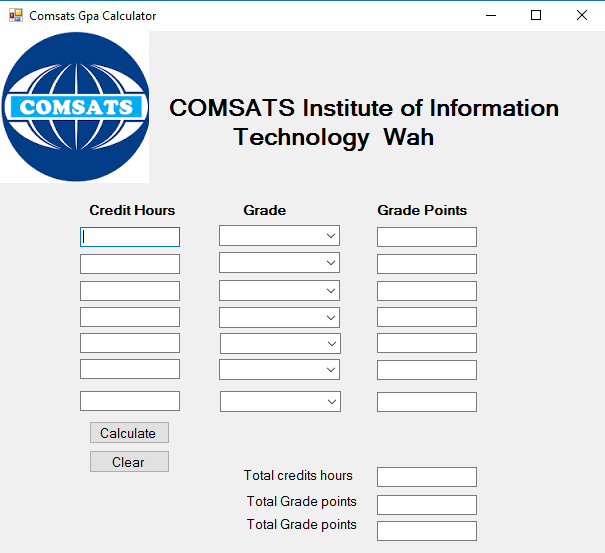Open the first Grade dropdown

point(279,236)
